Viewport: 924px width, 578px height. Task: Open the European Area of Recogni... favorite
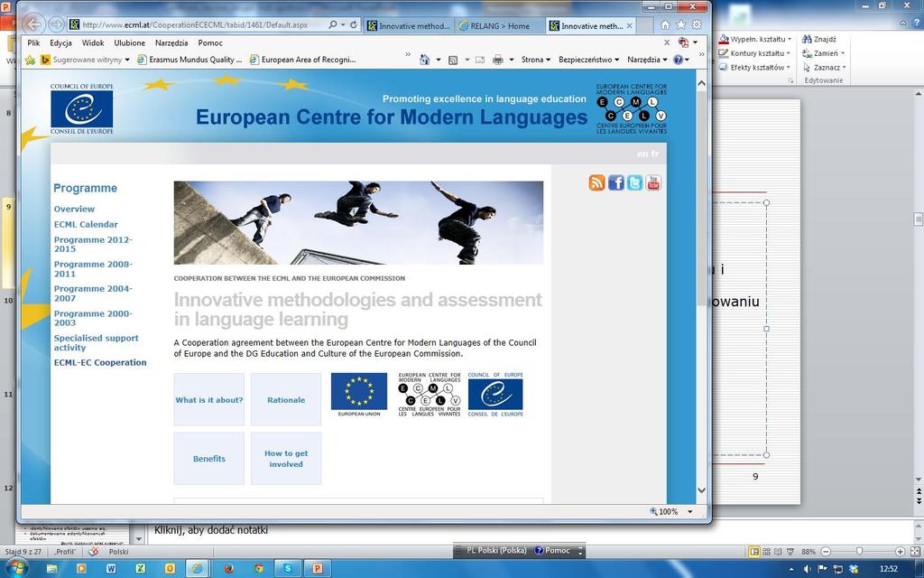(302, 60)
